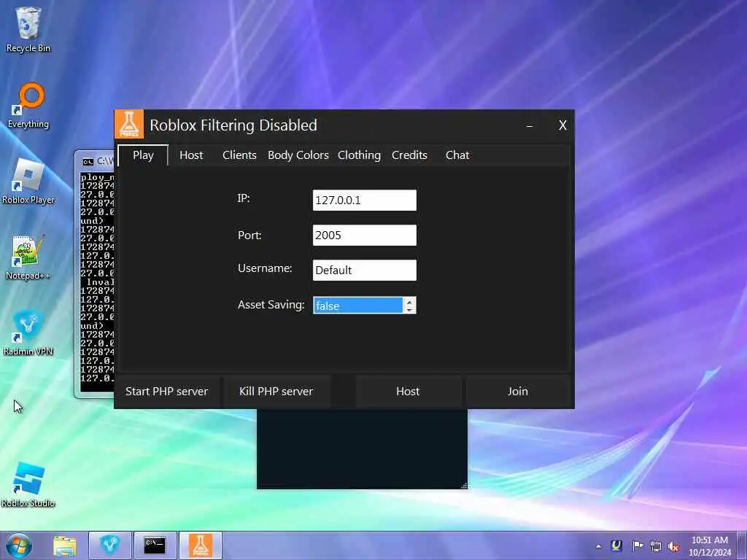Click the purple U tray icon

[616, 545]
